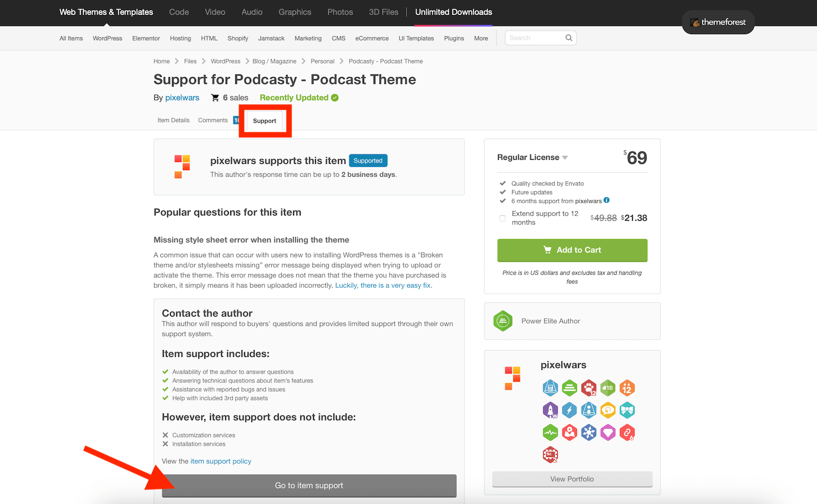Go to the Personal breadcrumb

tap(323, 61)
